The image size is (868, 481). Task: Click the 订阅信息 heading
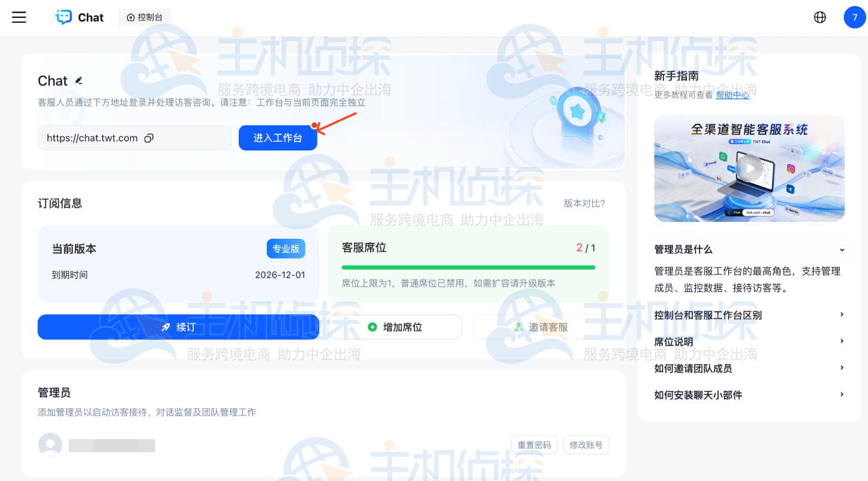(60, 203)
